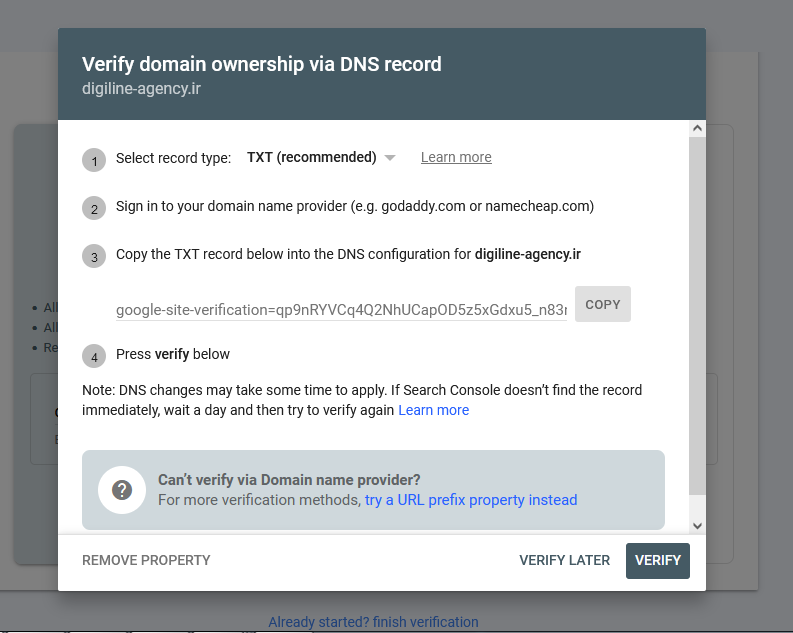Click the step 2 number badge
The width and height of the screenshot is (793, 633).
94,209
